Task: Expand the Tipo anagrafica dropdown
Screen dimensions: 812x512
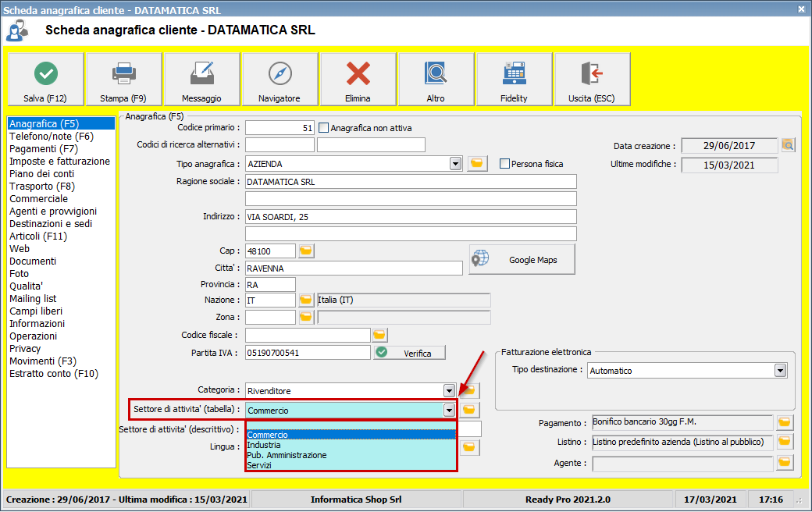Action: point(455,164)
